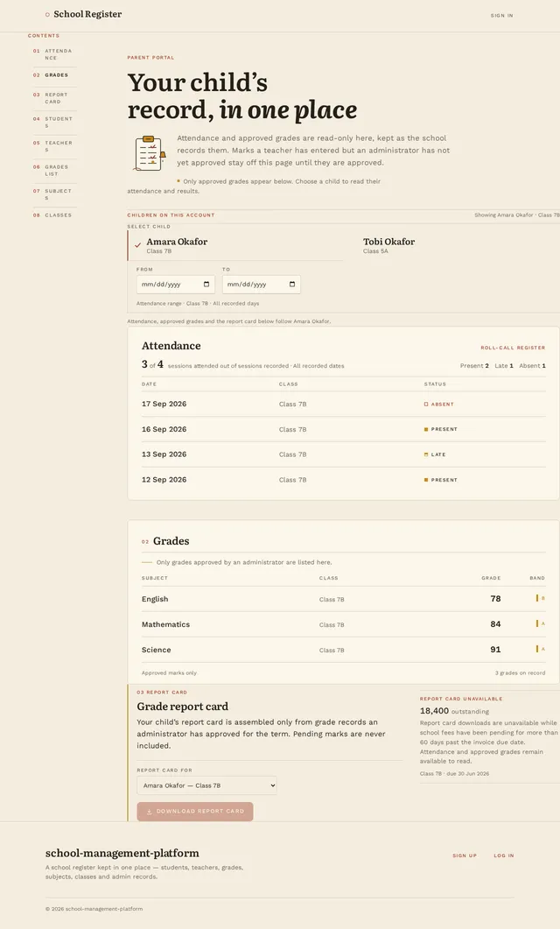This screenshot has width=560, height=929.
Task: Click the Absent 1 summary count
Action: (532, 365)
